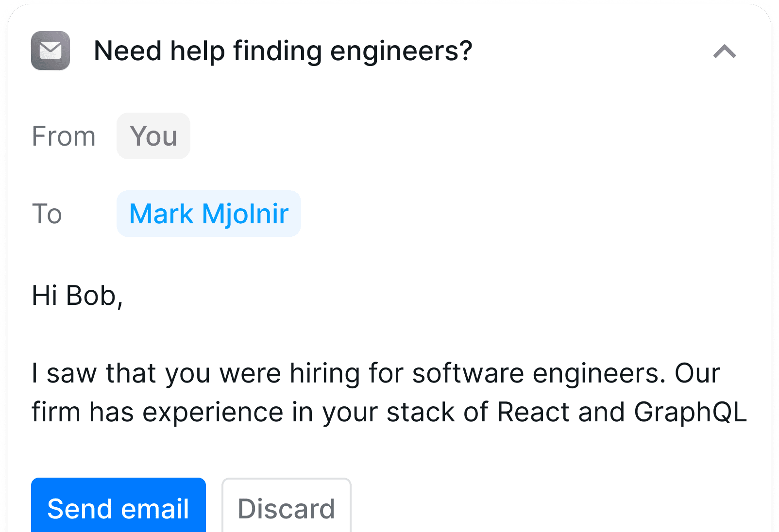Screen dimensions: 779x532
Task: Click the word 'hiring' in the email body
Action: [x=325, y=373]
